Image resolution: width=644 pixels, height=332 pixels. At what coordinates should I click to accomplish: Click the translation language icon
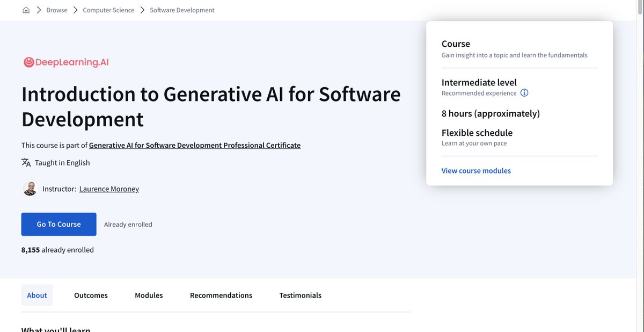click(26, 162)
